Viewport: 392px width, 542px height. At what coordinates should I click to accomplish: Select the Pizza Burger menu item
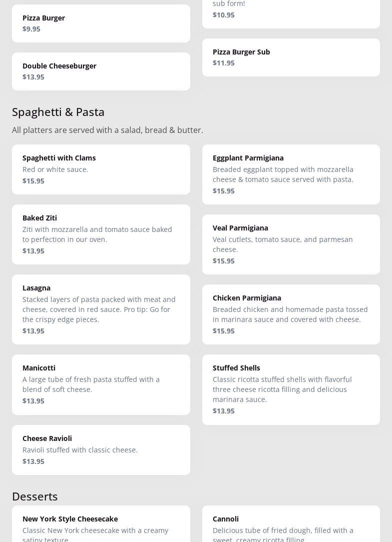coord(101,23)
